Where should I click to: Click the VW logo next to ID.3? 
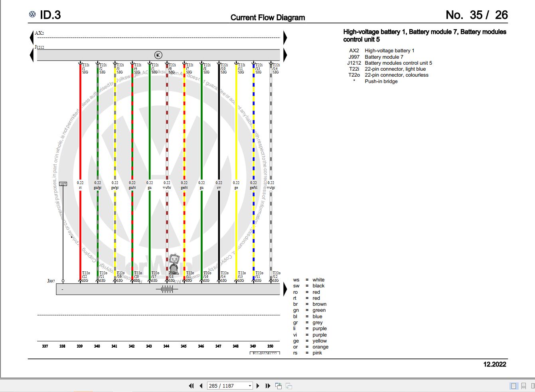(33, 14)
